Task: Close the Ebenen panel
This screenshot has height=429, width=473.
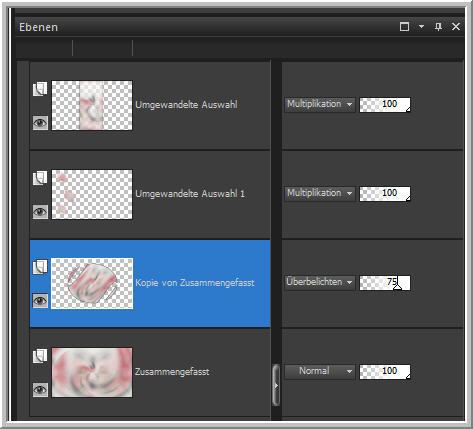Action: (x=456, y=27)
